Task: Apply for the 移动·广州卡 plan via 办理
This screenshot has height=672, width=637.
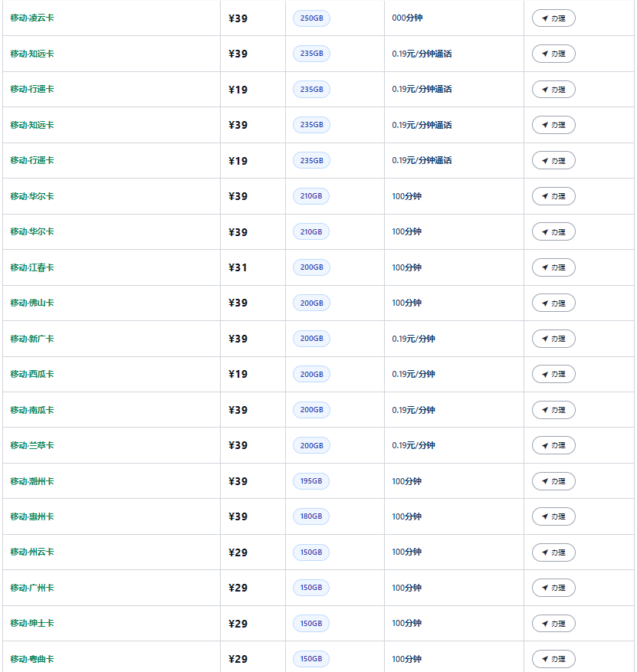Action: point(553,588)
